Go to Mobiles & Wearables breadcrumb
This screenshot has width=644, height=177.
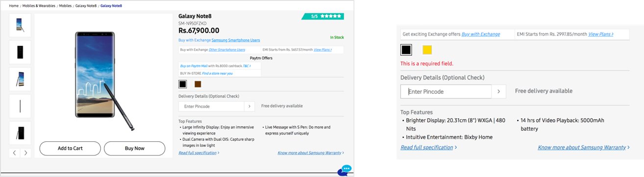[x=39, y=6]
